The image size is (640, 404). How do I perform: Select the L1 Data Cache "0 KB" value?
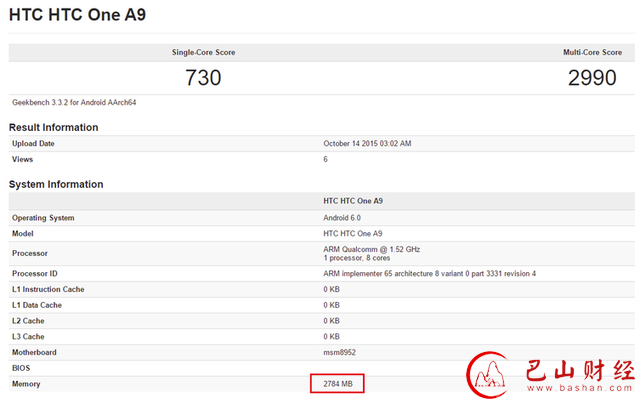coord(331,305)
